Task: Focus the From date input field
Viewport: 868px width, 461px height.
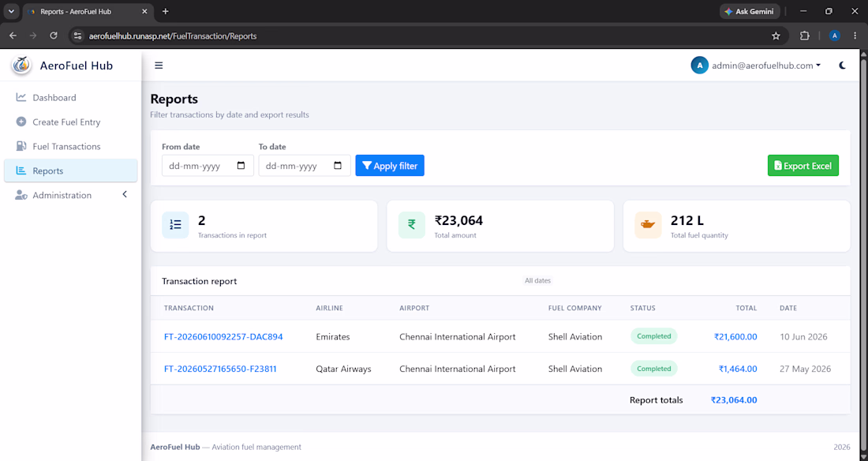Action: (x=208, y=166)
